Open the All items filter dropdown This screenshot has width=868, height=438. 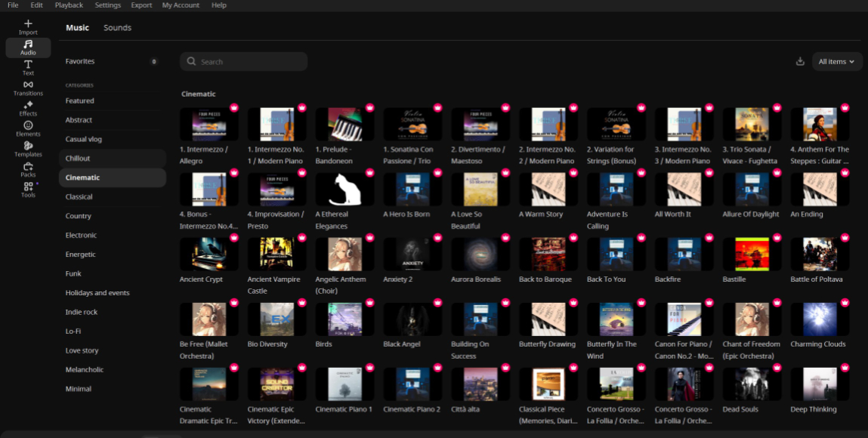(837, 61)
